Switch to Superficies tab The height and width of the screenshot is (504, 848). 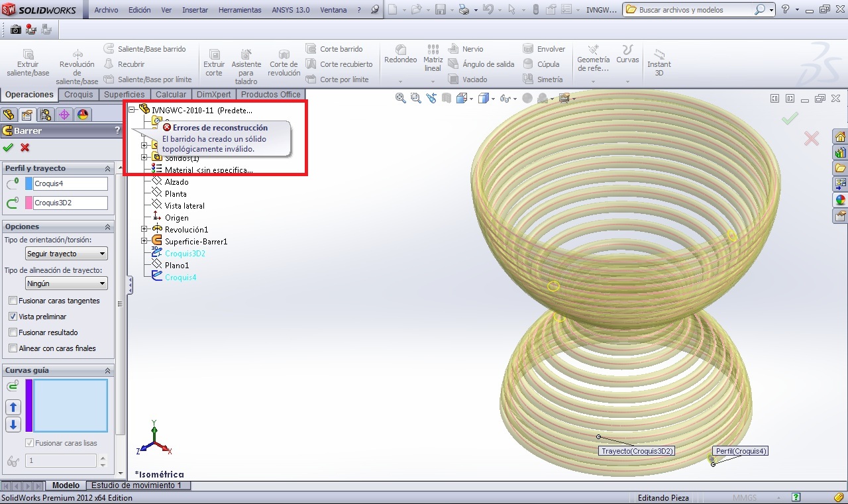[125, 95]
